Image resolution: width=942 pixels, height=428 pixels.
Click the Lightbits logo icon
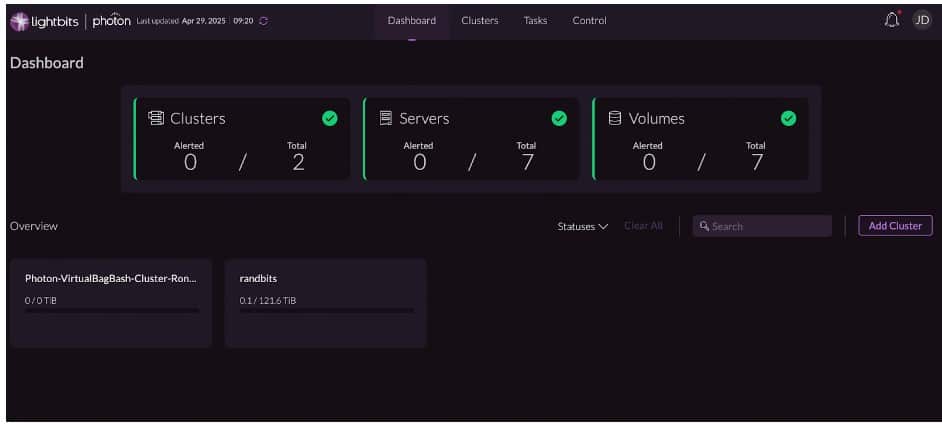(x=19, y=21)
